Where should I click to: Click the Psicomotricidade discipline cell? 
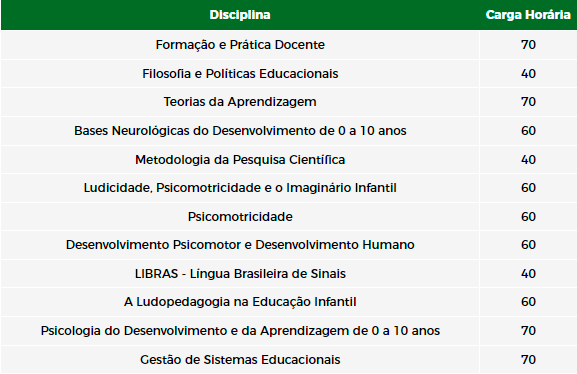point(240,217)
